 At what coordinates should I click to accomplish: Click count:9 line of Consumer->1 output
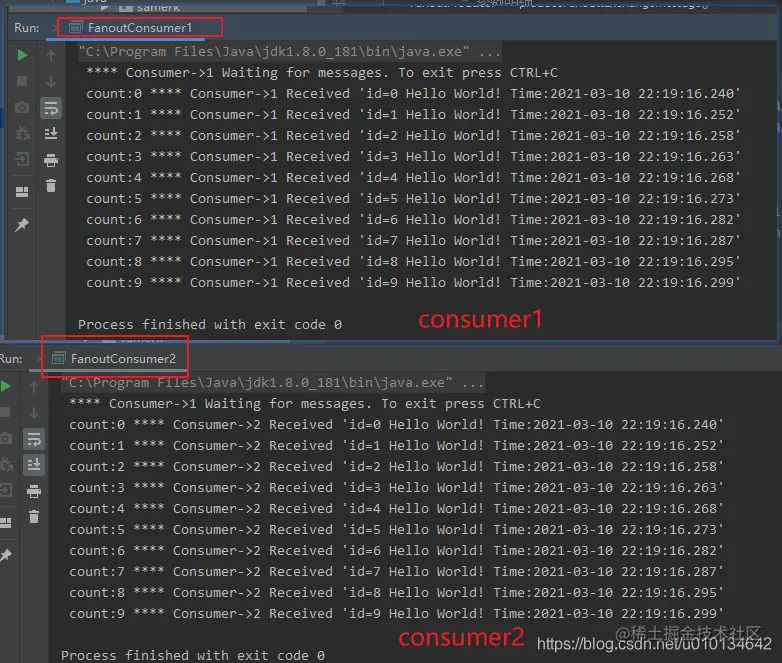[x=413, y=283]
